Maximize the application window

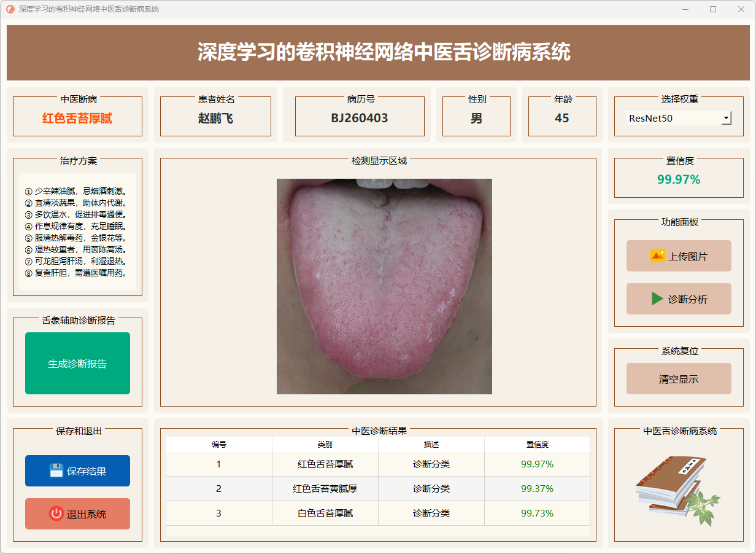pyautogui.click(x=713, y=9)
